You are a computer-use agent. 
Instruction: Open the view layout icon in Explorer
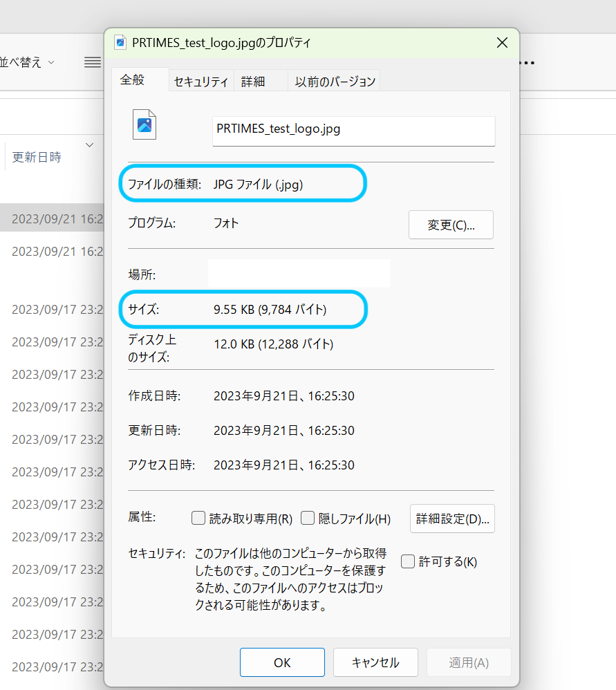92,63
